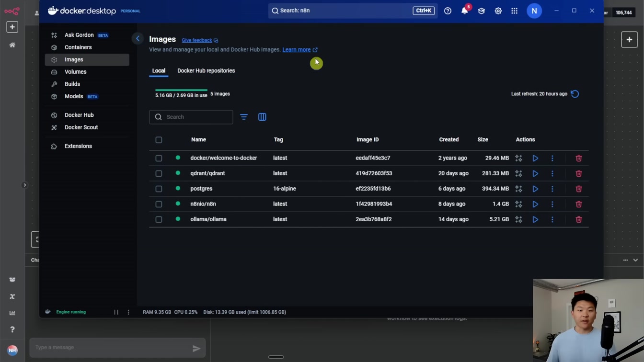Screen dimensions: 644x362
Task: Switch to Docker Hub repositories tab
Action: click(206, 70)
